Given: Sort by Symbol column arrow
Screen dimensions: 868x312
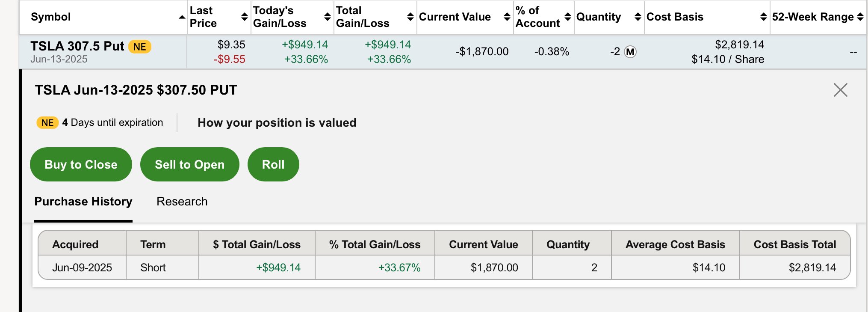Looking at the screenshot, I should 182,17.
